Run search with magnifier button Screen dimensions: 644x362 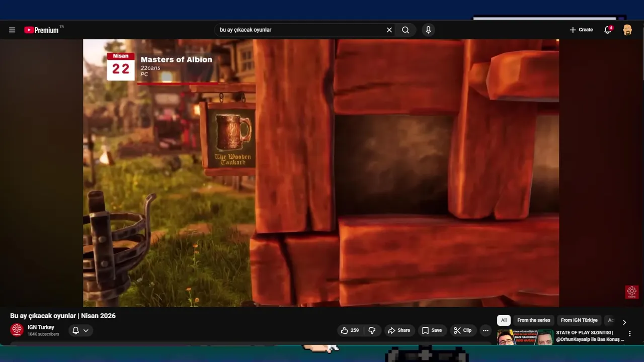(406, 30)
